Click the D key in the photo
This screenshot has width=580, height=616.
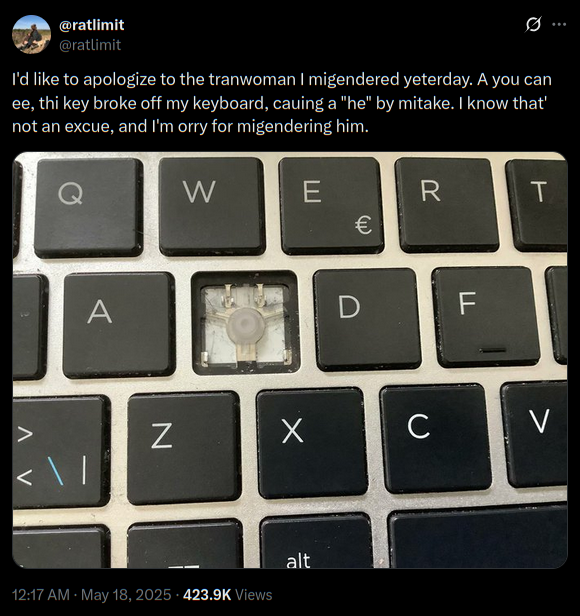coord(367,319)
